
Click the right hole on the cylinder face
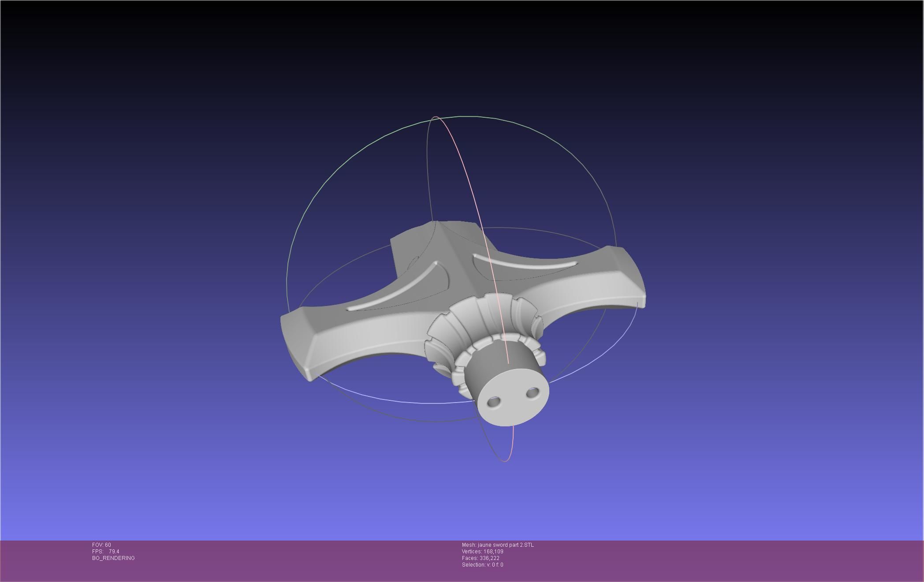point(533,392)
